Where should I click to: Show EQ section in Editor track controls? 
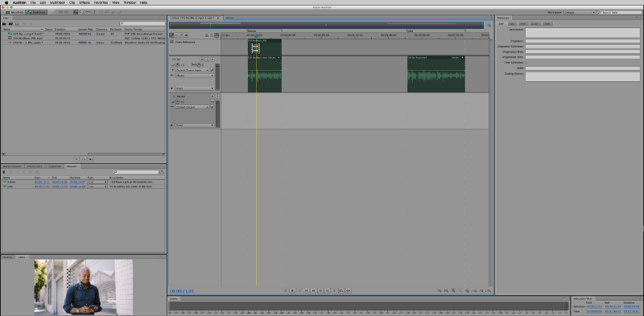pos(187,35)
